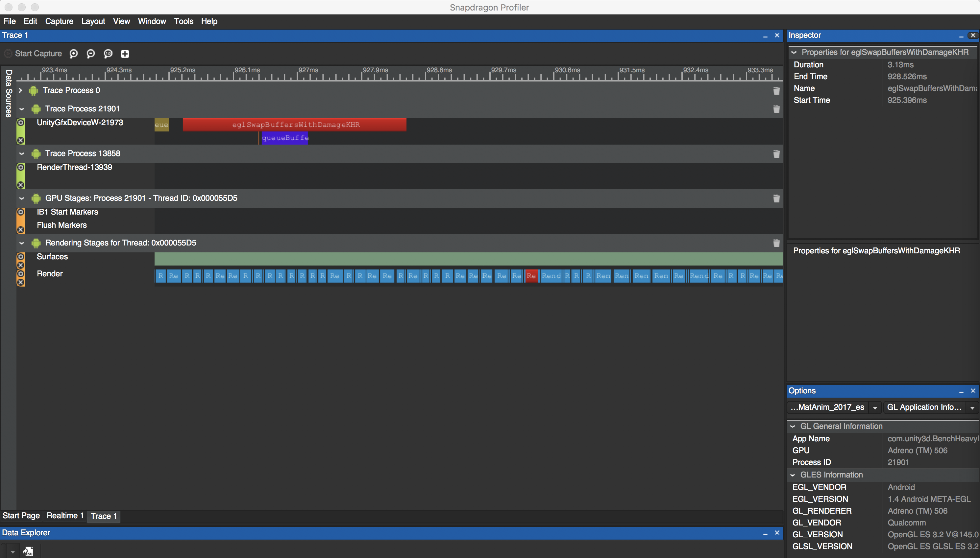This screenshot has width=980, height=558.
Task: Toggle the circle button on RenderThread-13939 track
Action: pyautogui.click(x=21, y=168)
